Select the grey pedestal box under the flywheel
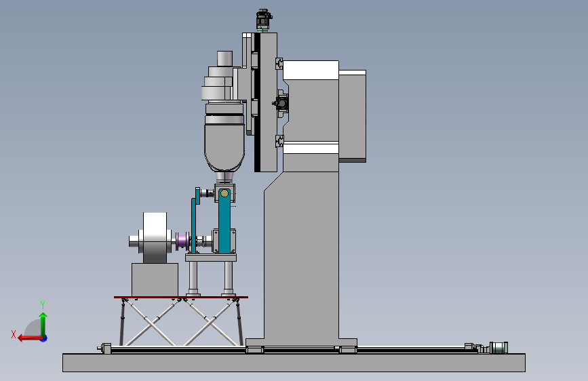This screenshot has height=381, width=588. (155, 279)
